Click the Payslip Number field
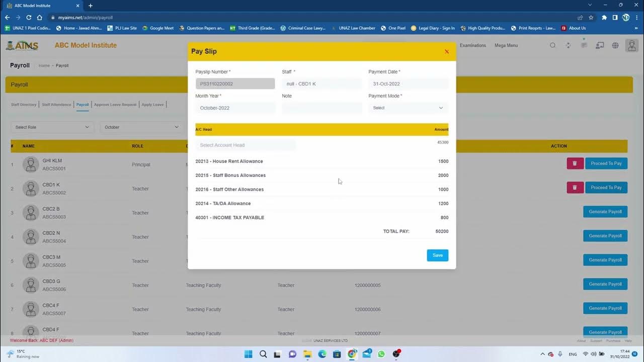 coord(235,84)
